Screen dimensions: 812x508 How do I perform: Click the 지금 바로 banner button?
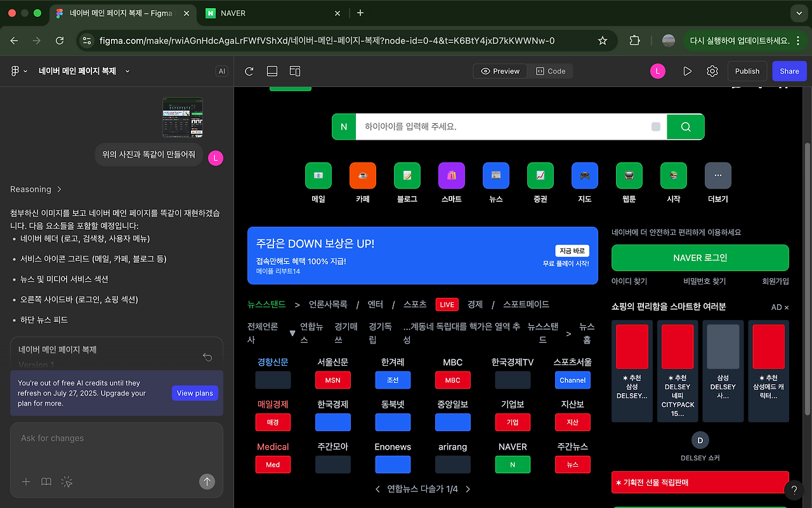point(572,251)
